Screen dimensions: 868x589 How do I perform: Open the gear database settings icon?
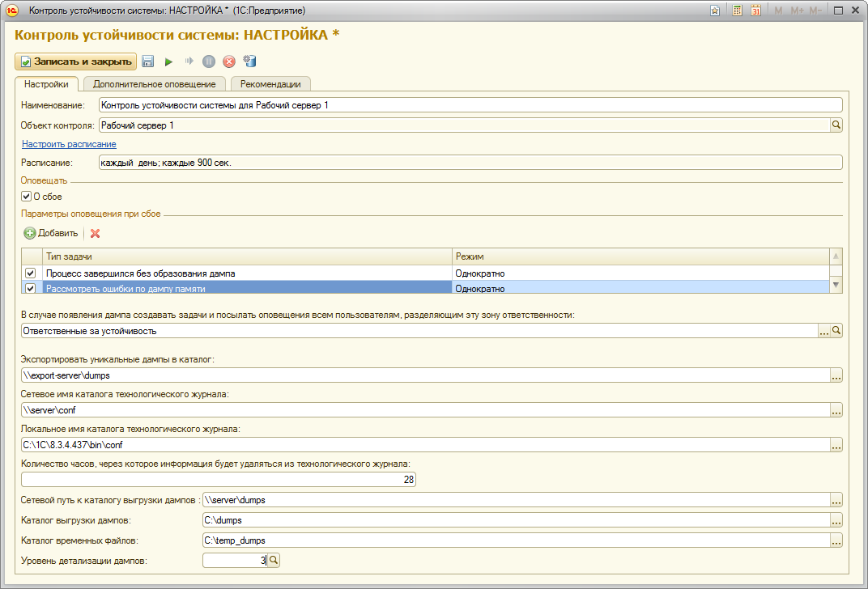tap(249, 61)
